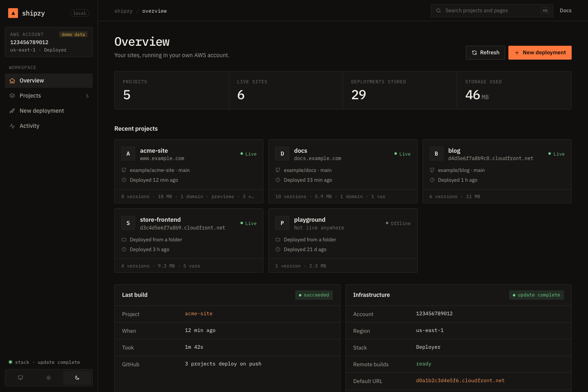Image resolution: width=588 pixels, height=392 pixels.
Task: Open the playground project title
Action: [x=310, y=220]
